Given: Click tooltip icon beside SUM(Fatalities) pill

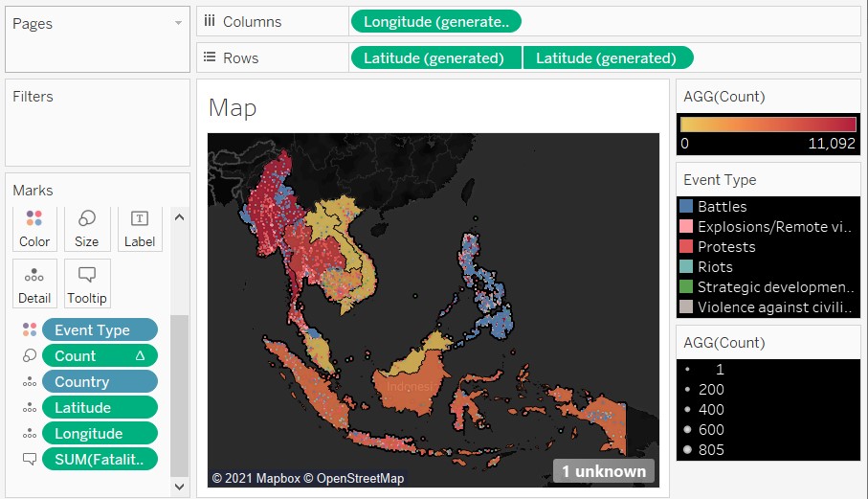Looking at the screenshot, I should [x=29, y=460].
